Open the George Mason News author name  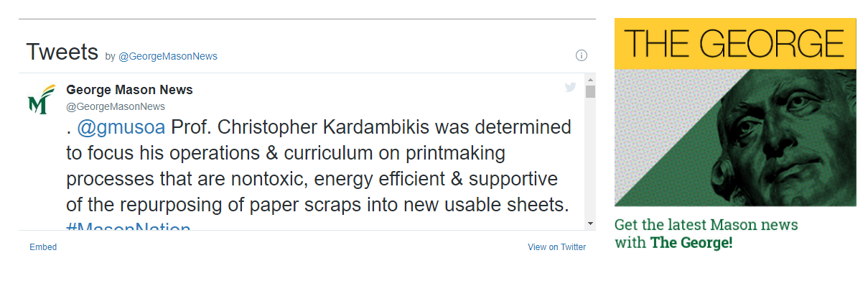129,90
